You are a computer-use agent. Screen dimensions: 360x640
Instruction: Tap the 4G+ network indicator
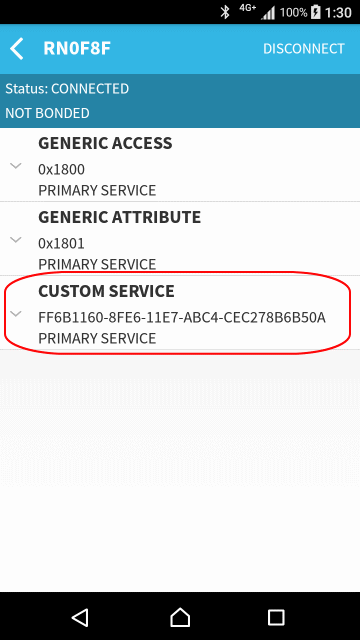click(248, 8)
